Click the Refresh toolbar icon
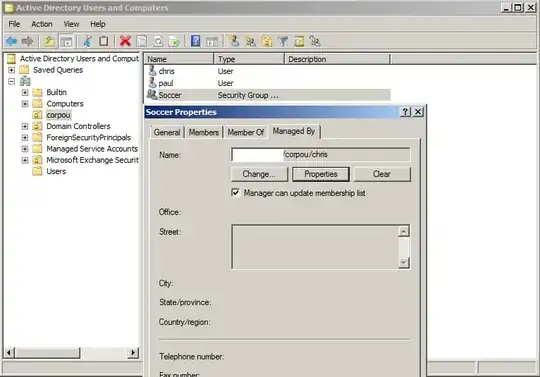The image size is (540, 377). point(158,41)
